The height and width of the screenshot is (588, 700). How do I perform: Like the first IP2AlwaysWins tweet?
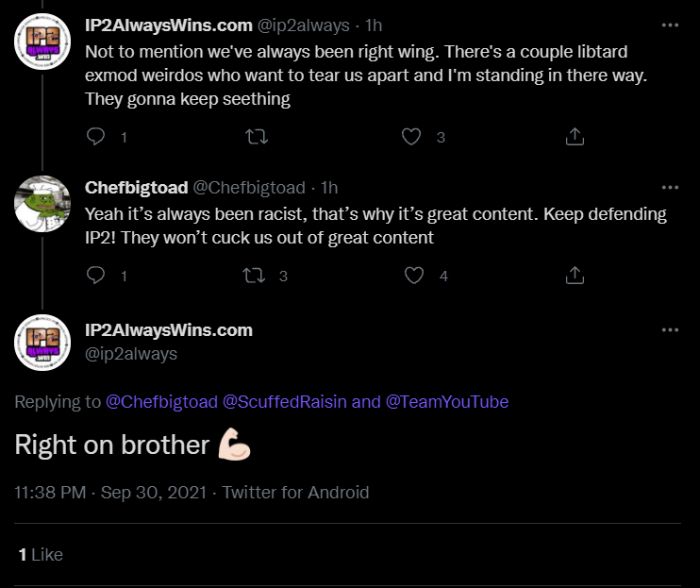coord(411,137)
